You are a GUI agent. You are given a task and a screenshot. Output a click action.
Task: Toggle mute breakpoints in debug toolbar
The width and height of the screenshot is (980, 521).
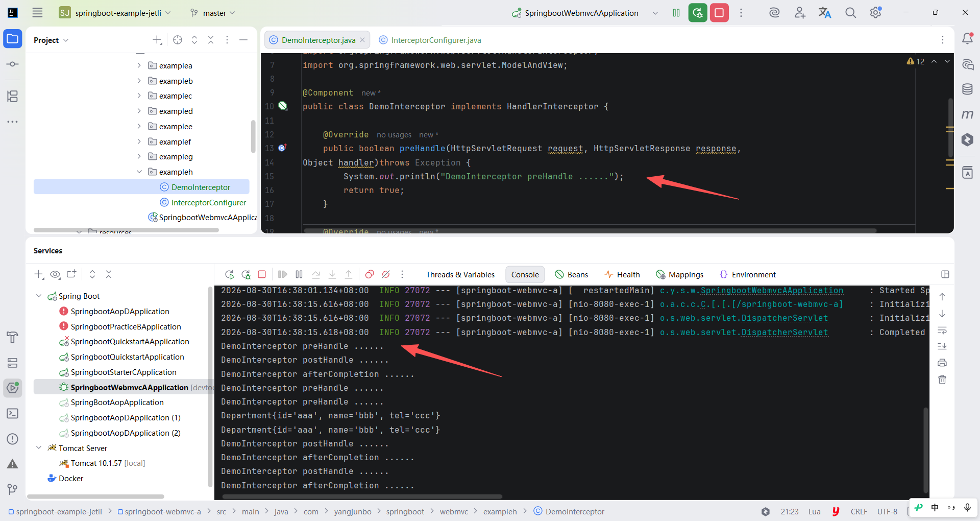[x=386, y=274]
